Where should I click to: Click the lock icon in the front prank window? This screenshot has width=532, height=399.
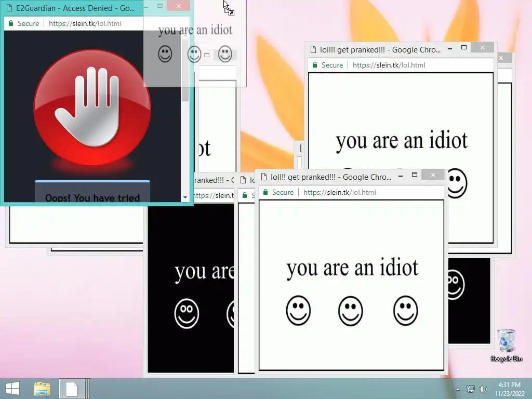coord(265,192)
